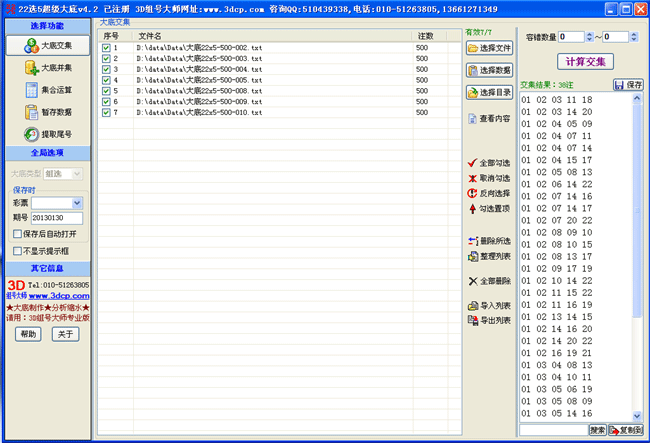Save results with the 保存 button
650x443 pixels.
pos(628,86)
